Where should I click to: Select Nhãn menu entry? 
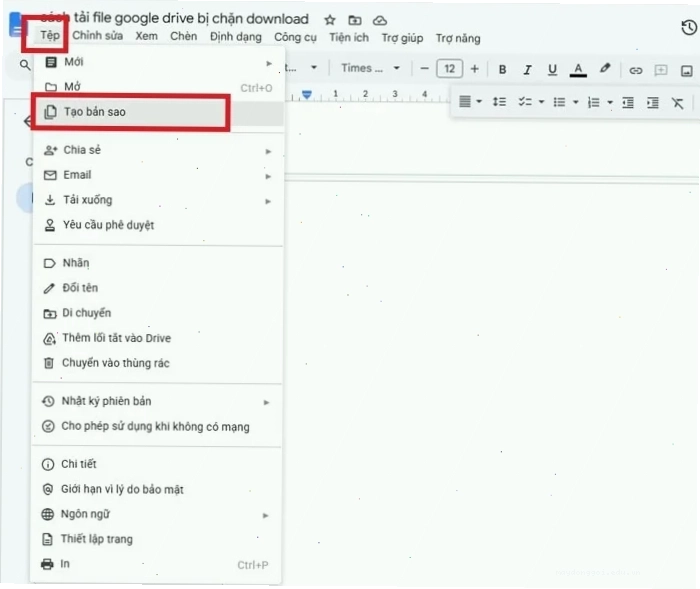pos(158,263)
